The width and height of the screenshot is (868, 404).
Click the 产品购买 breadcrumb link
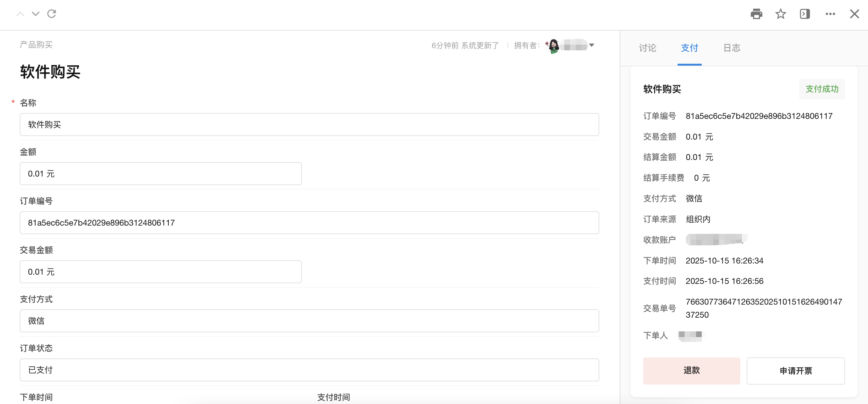[36, 45]
